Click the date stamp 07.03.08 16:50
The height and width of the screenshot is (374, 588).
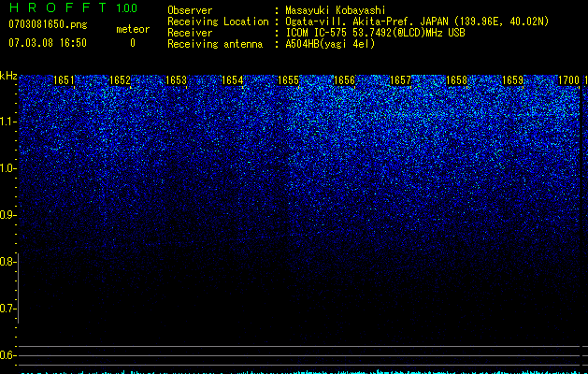tap(48, 43)
